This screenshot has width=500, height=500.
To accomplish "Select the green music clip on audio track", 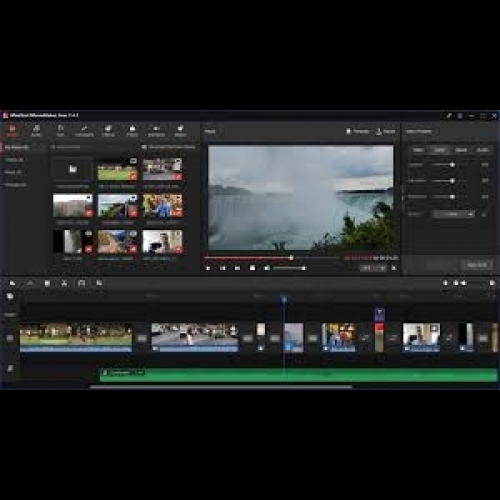I will coord(298,375).
